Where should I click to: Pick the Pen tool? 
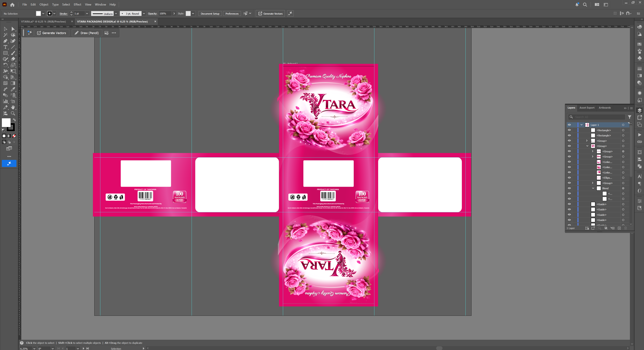[x=5, y=41]
